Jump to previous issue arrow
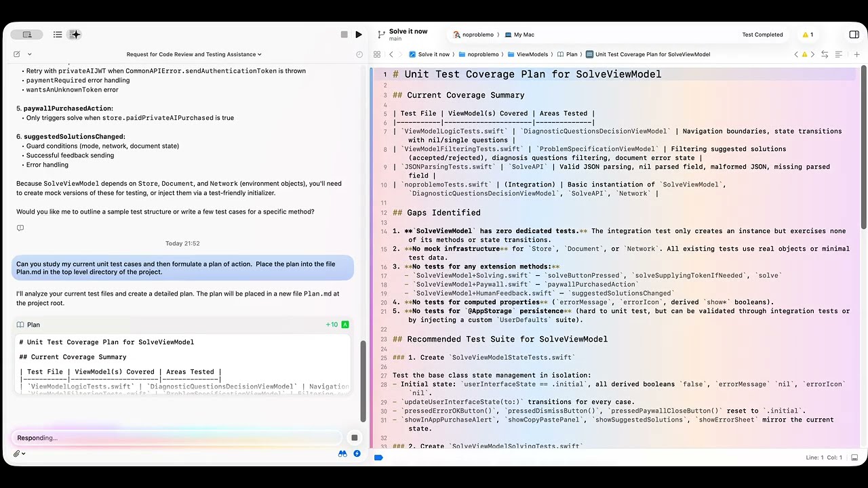Screen dimensions: 868x488 pyautogui.click(x=796, y=54)
